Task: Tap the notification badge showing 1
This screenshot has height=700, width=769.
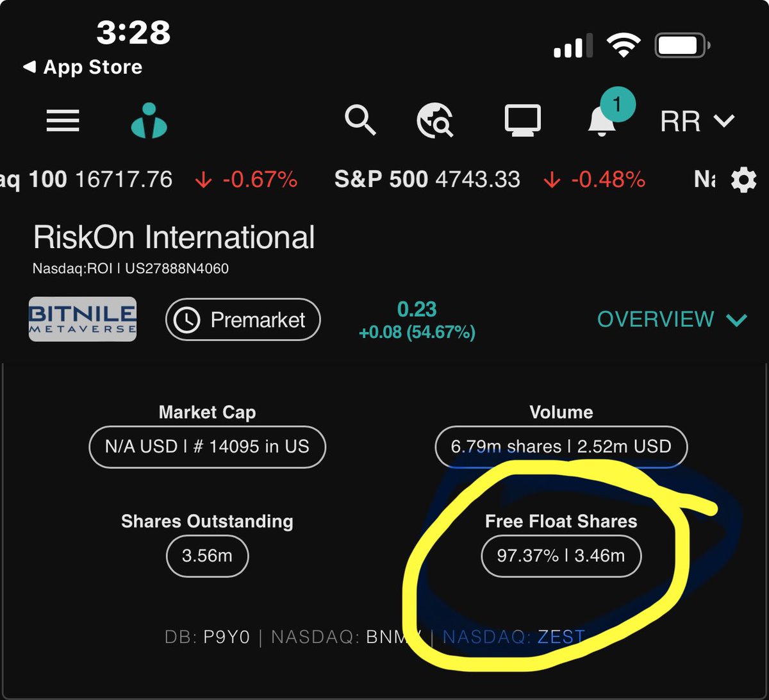Action: 618,104
